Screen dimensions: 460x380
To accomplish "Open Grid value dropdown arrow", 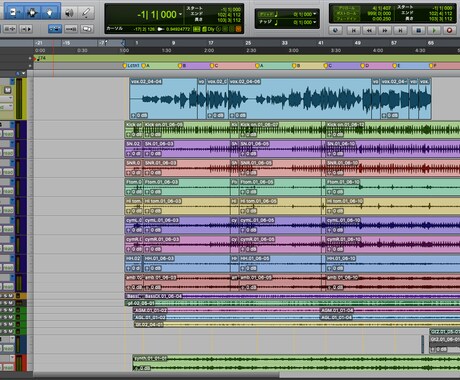I will coord(314,14).
